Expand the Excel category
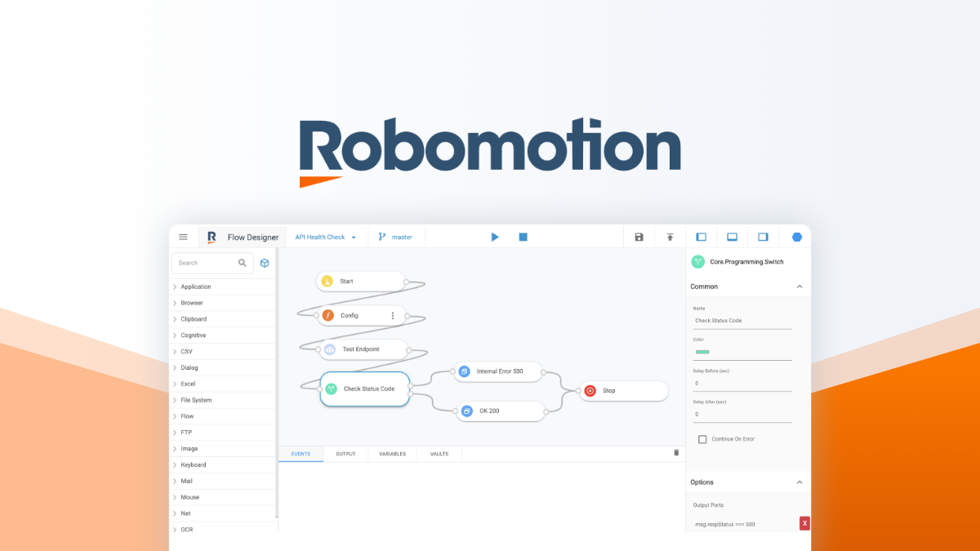Screen dimensions: 980x551 tap(223, 384)
